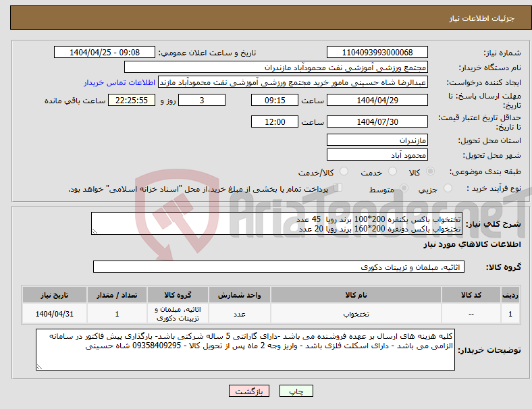
Task: Click the price validity date 1404/07/30
Action: pyautogui.click(x=377, y=121)
